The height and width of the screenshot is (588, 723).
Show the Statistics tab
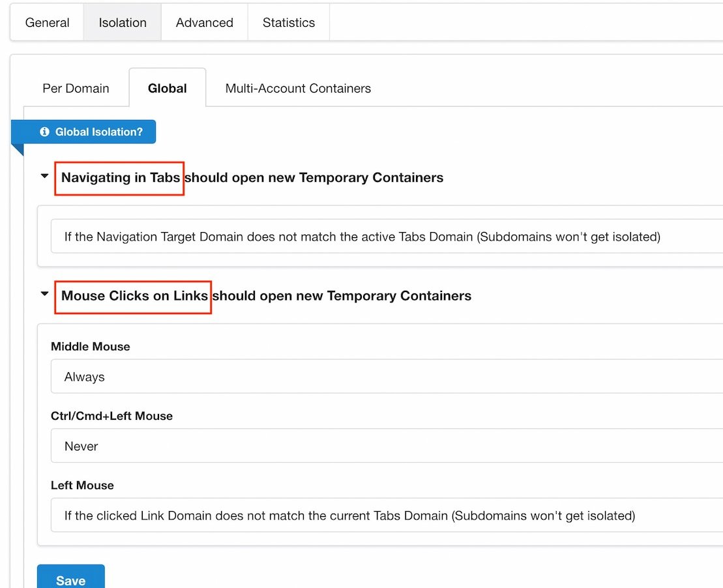[x=288, y=23]
